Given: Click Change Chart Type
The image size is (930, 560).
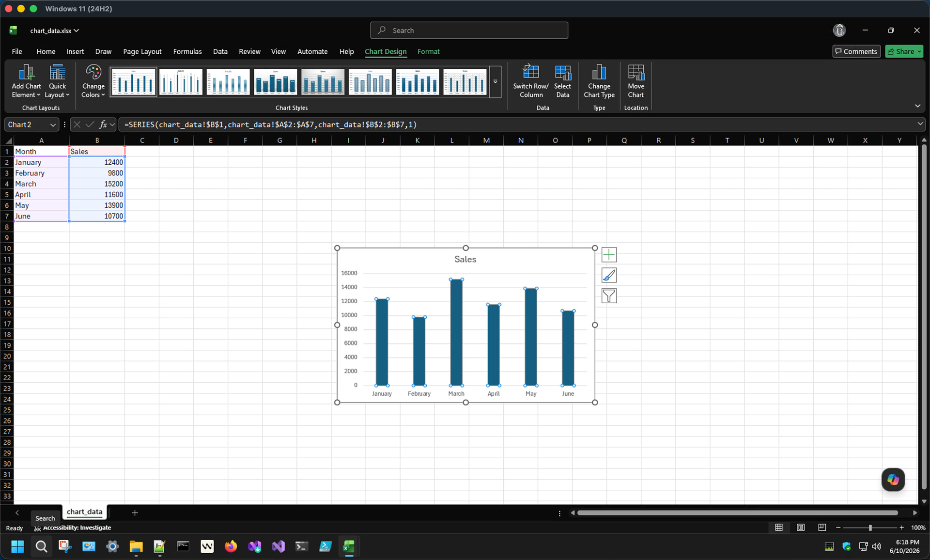Looking at the screenshot, I should click(x=599, y=81).
